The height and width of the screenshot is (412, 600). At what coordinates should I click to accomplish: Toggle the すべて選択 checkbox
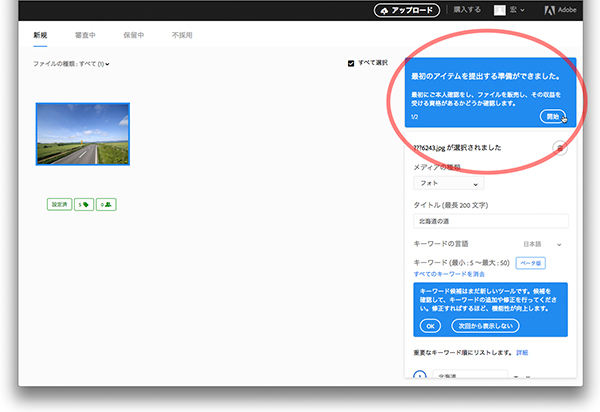tap(351, 63)
